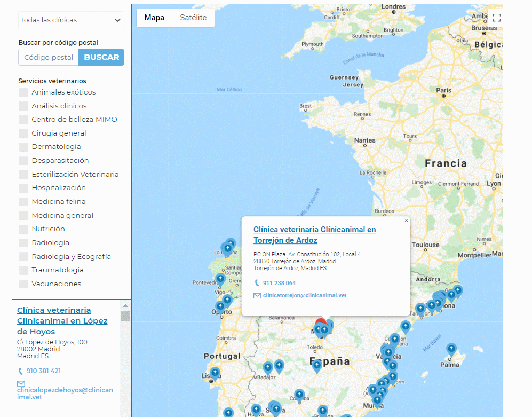This screenshot has height=417, width=532.
Task: Check Cirugía general filter
Action: point(23,133)
